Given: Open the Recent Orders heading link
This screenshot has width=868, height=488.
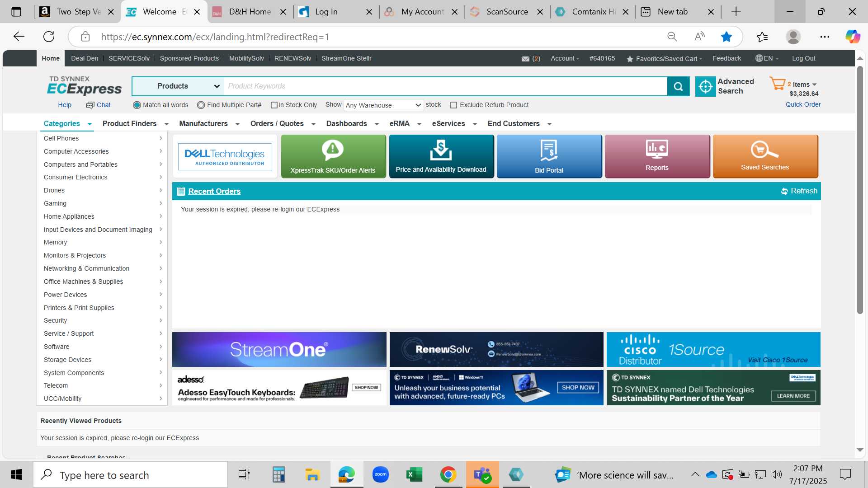Looking at the screenshot, I should click(x=214, y=191).
